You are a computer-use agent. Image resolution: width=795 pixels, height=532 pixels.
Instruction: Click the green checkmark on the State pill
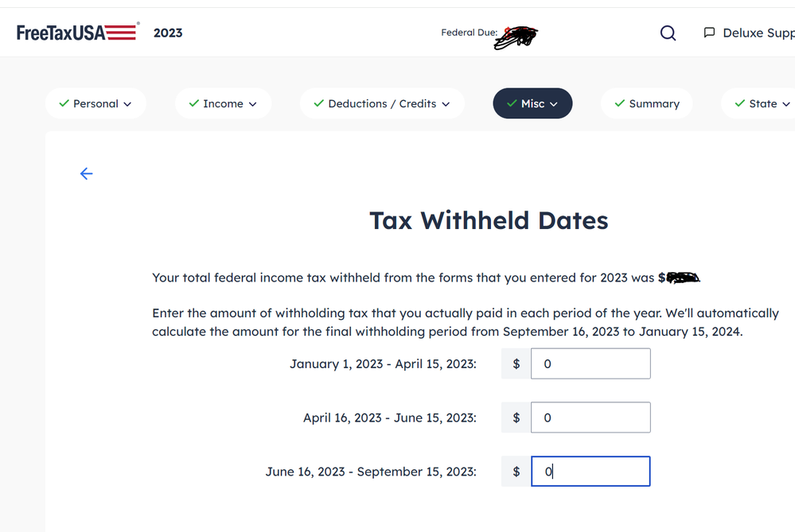coord(739,103)
